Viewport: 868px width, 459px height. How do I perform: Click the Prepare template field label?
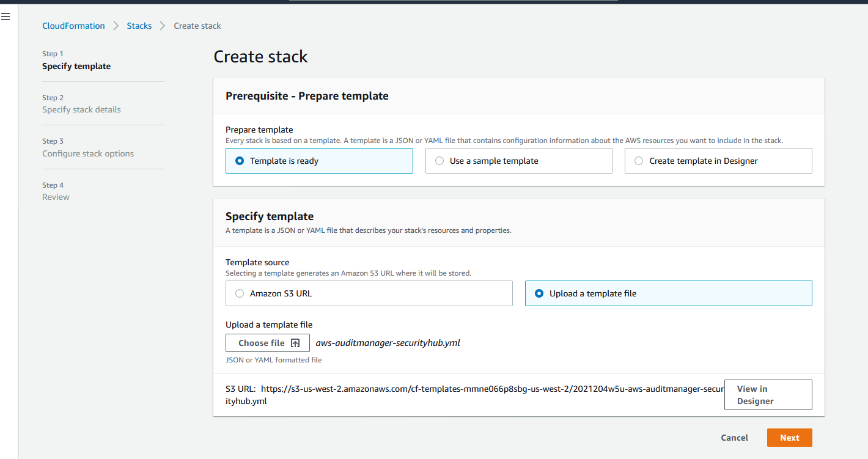click(259, 130)
